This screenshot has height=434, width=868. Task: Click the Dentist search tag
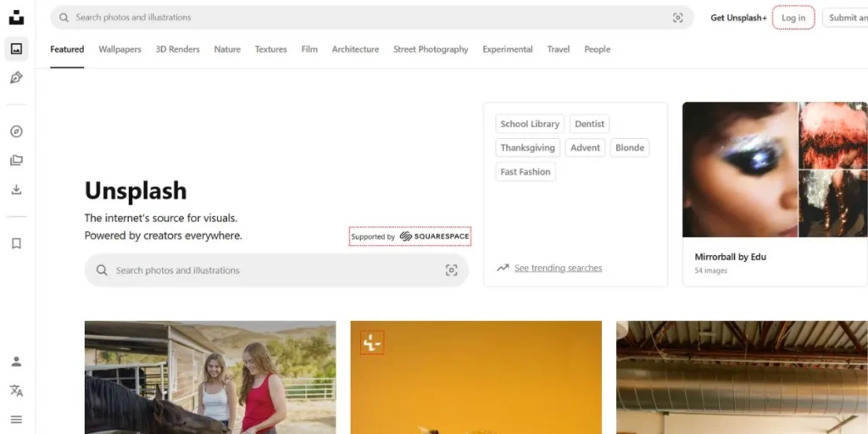pyautogui.click(x=590, y=124)
